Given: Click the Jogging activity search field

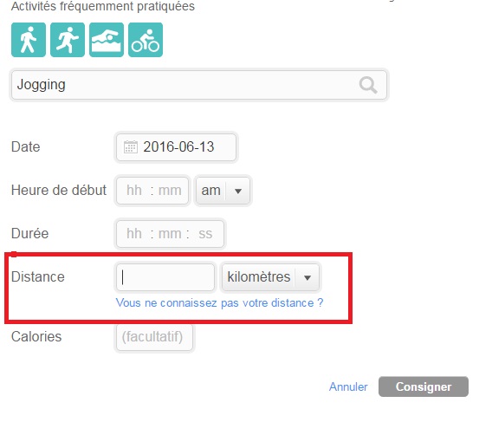Looking at the screenshot, I should click(199, 85).
